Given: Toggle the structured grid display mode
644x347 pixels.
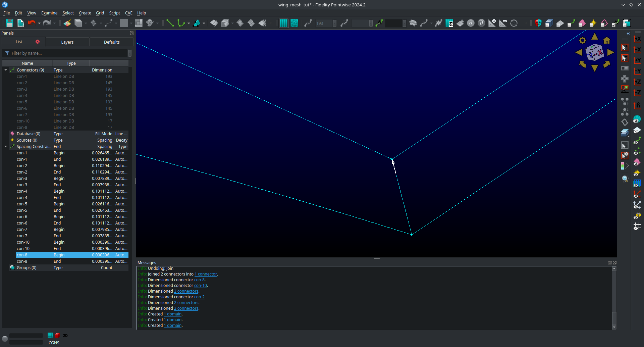Looking at the screenshot, I should [x=283, y=23].
